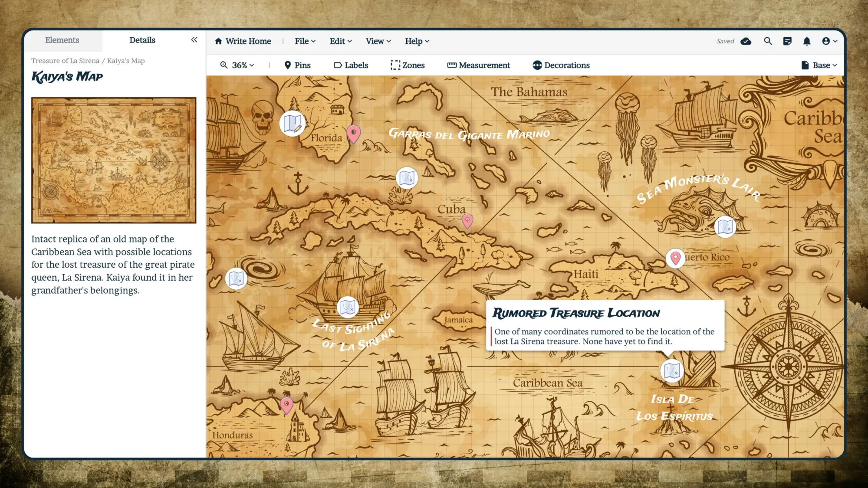This screenshot has width=868, height=488.
Task: Open the Base map layer dropdown
Action: [x=819, y=65]
